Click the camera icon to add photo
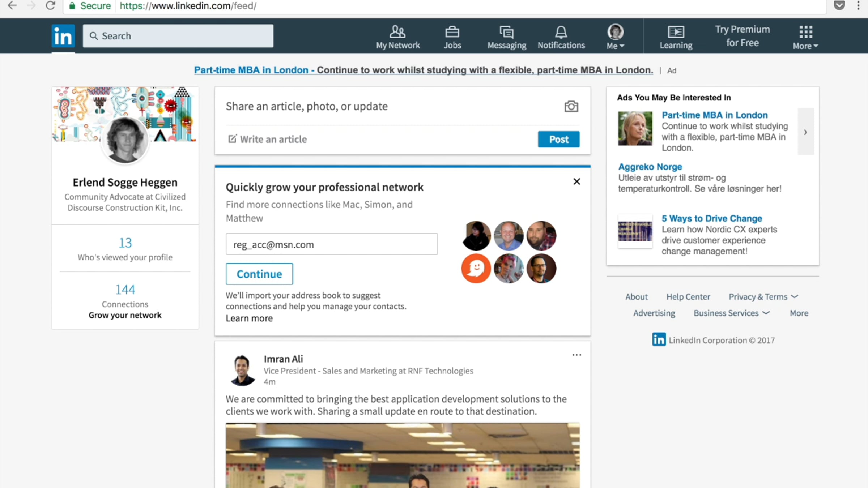The image size is (868, 488). click(571, 106)
